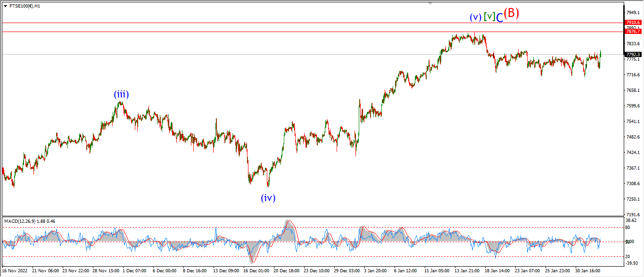Click the 38.62 value on MACD scale
This screenshot has width=644, height=277.
[632, 220]
